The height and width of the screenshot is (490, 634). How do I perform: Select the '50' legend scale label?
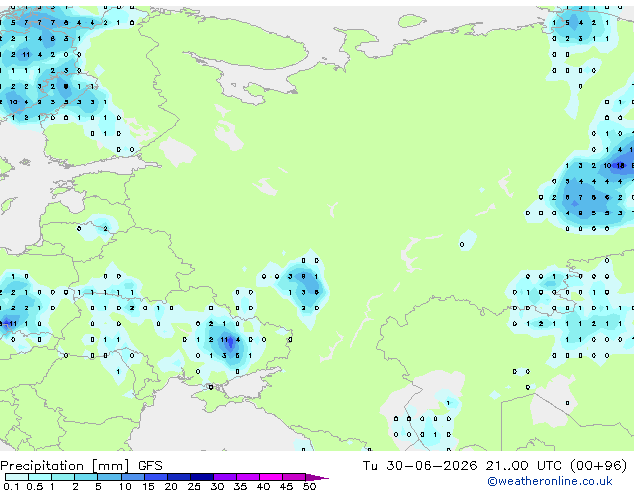click(x=310, y=486)
